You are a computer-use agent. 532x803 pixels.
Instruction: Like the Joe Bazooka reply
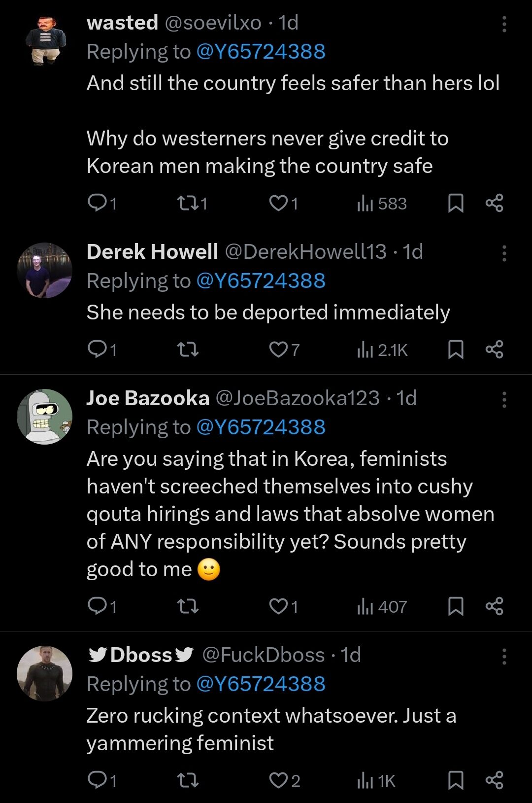click(278, 606)
